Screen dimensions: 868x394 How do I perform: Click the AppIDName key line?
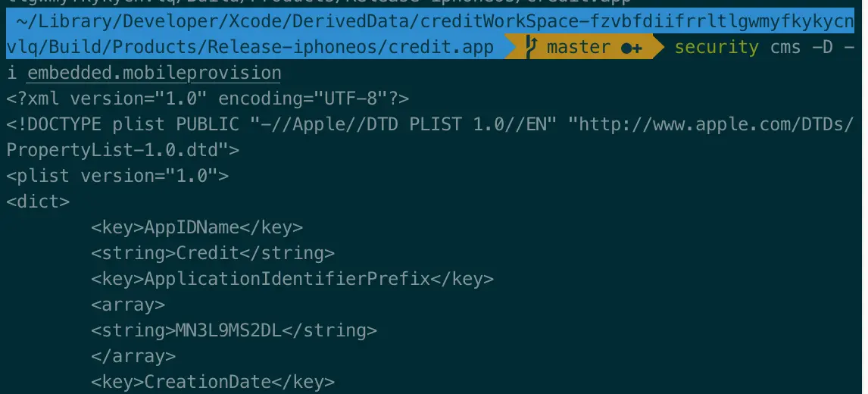click(x=197, y=227)
